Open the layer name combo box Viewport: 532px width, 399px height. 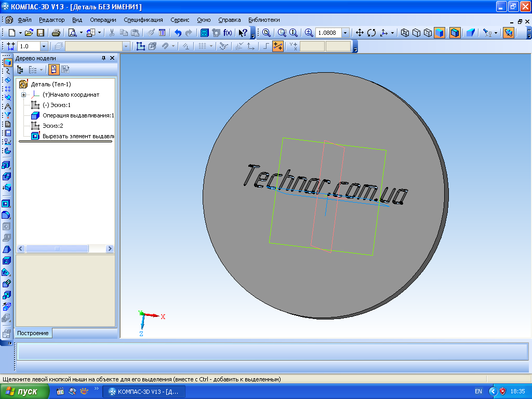point(98,46)
